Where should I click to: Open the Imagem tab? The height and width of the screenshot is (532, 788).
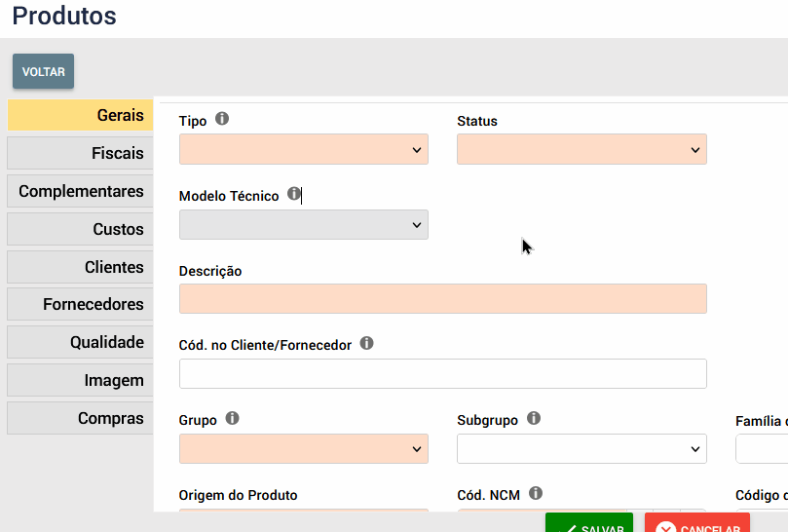point(80,380)
